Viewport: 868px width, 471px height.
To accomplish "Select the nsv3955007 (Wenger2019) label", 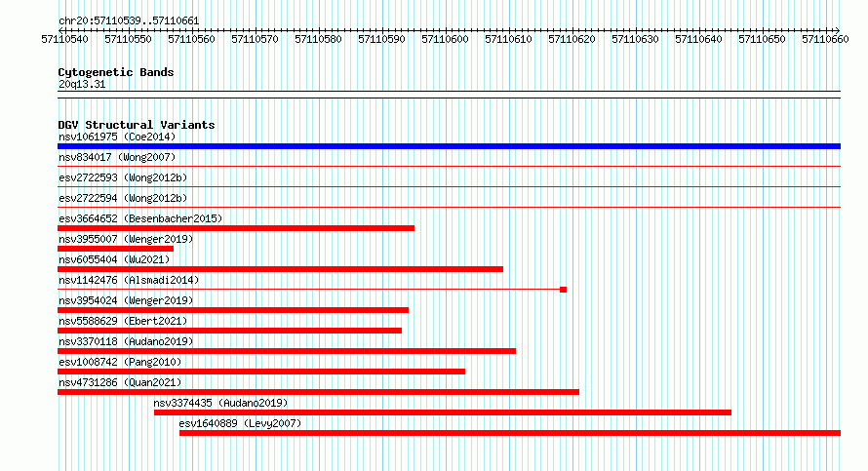I will [x=126, y=239].
